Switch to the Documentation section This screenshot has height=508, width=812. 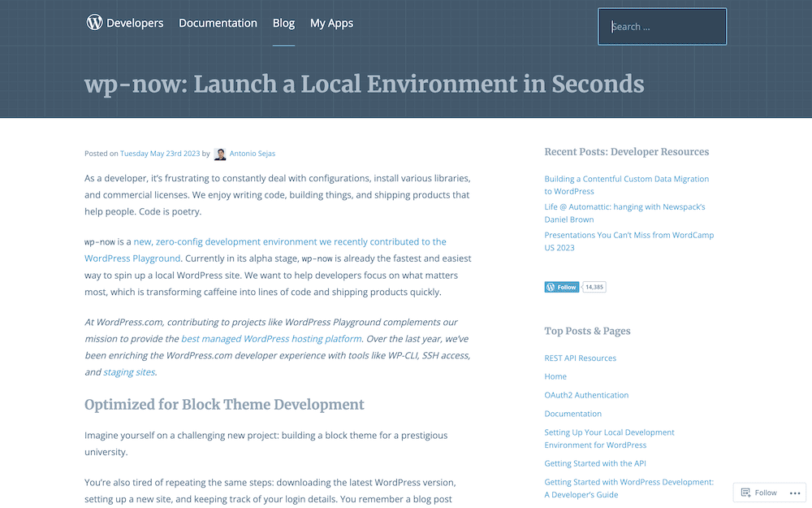tap(218, 23)
